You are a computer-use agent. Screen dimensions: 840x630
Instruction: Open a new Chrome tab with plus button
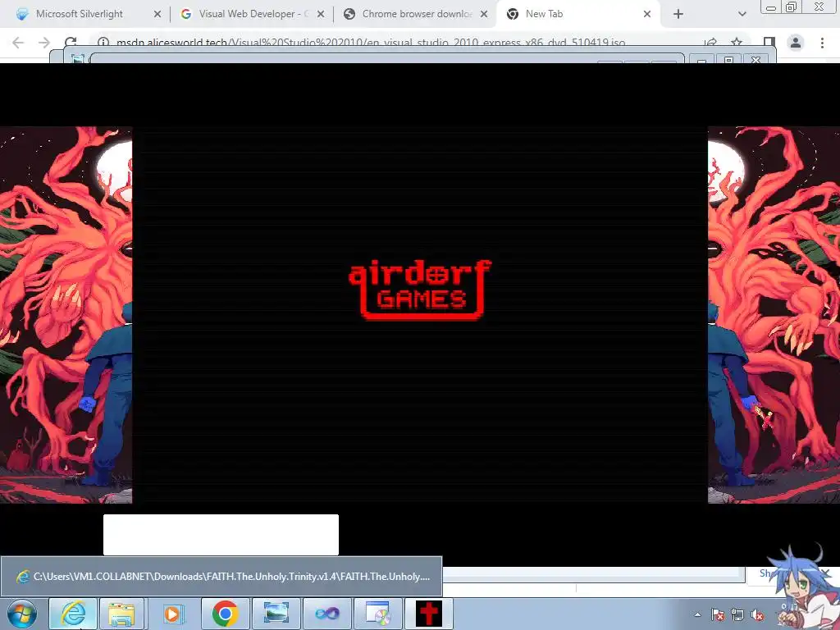tap(678, 15)
